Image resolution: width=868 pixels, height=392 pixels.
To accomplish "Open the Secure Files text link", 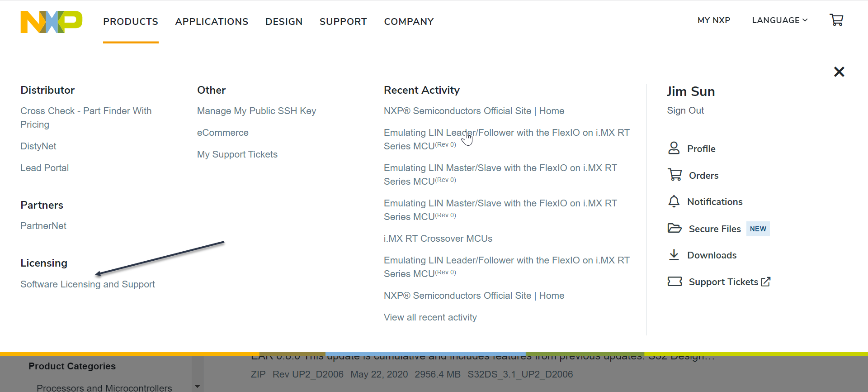I will [x=715, y=229].
